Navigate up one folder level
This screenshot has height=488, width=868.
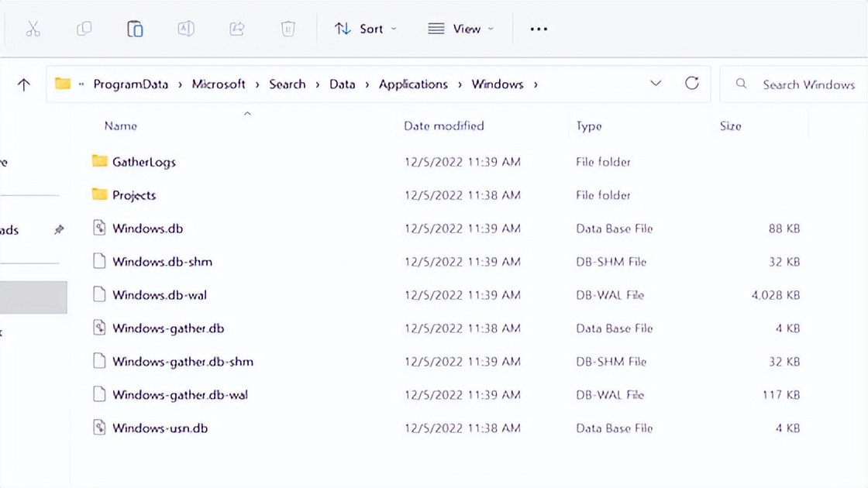pyautogui.click(x=23, y=84)
